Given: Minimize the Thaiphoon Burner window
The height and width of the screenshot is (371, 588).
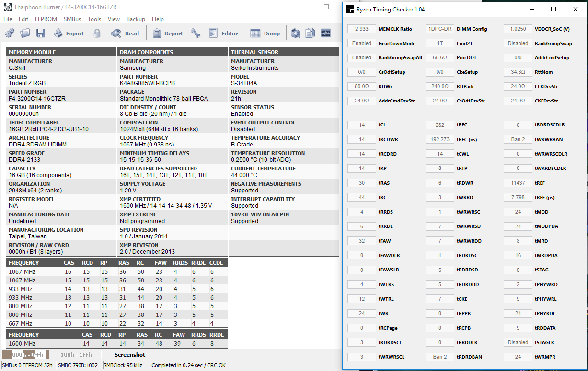Looking at the screenshot, I should (305, 7).
